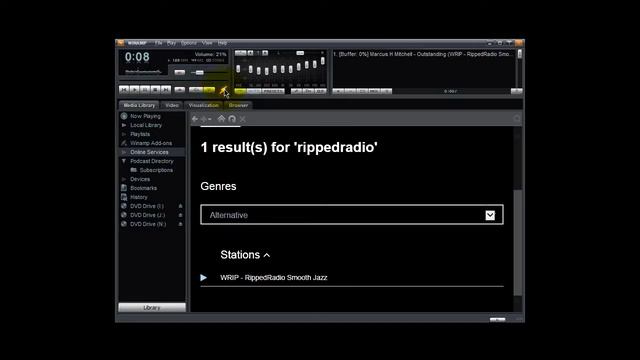Collapse the Podcast Directory node
The image size is (640, 360).
pos(124,161)
